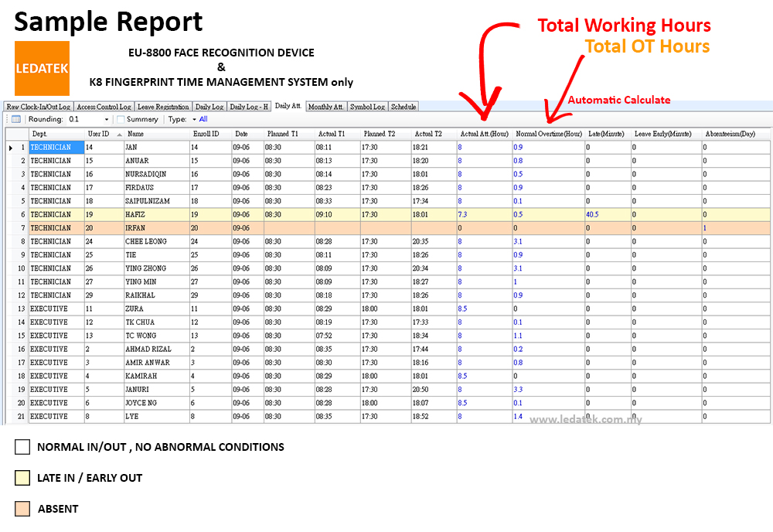Select the absent employee IRFAN's name cell
This screenshot has width=773, height=532.
157,228
